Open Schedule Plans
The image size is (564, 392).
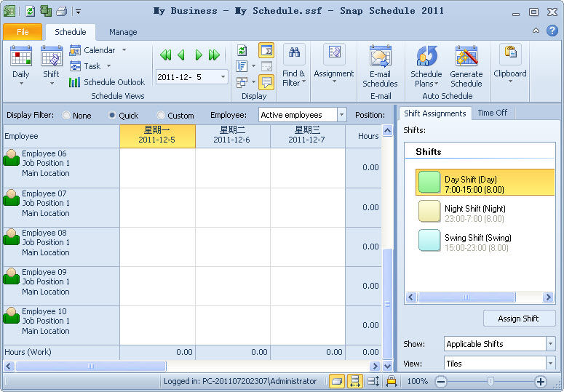click(426, 66)
